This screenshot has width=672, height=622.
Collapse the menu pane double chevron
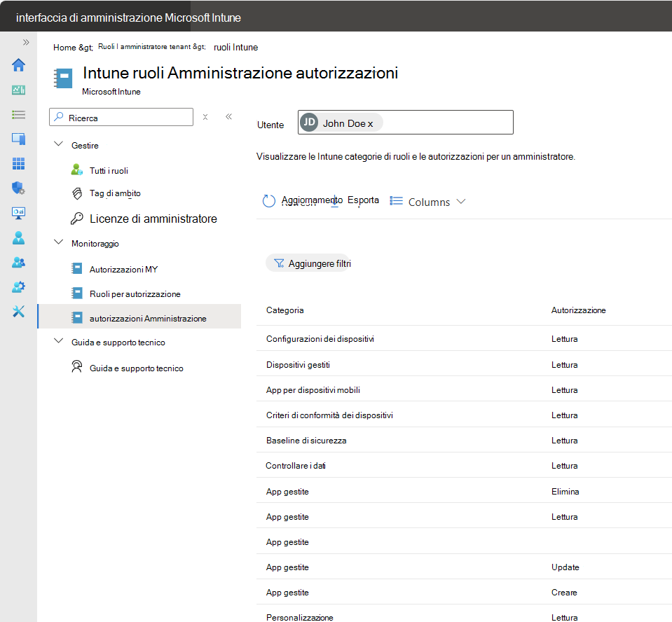[x=229, y=116]
